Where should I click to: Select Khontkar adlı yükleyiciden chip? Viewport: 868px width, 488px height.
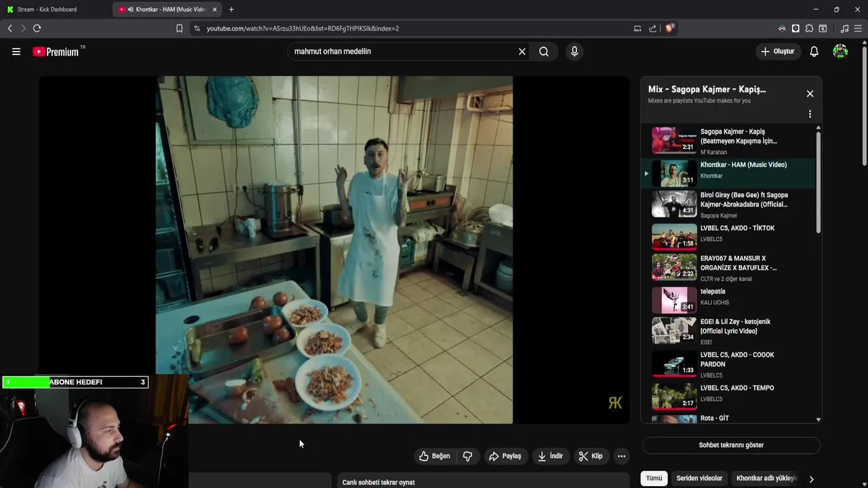[766, 479]
